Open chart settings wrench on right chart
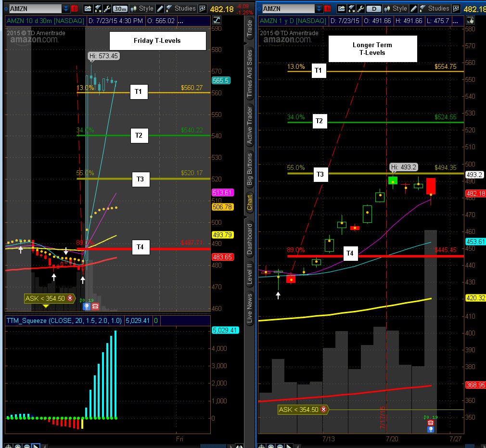The width and height of the screenshot is (486, 448). [x=360, y=9]
